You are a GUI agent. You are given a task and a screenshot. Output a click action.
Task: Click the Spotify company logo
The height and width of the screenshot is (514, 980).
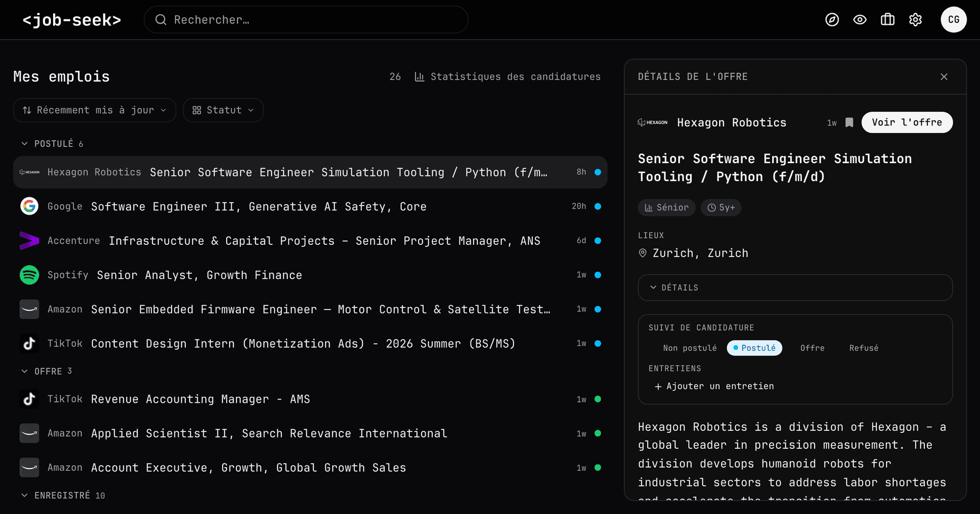[30, 275]
